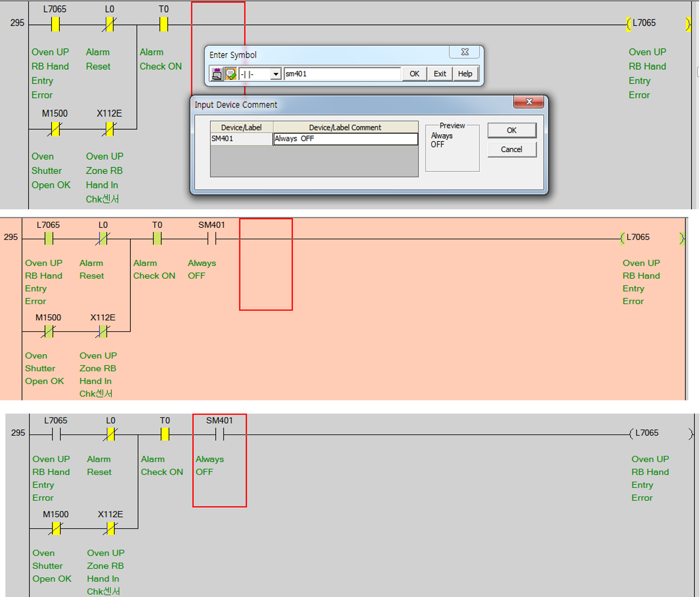
Task: Select the L7065 output coil in bottom ladder
Action: 661,433
